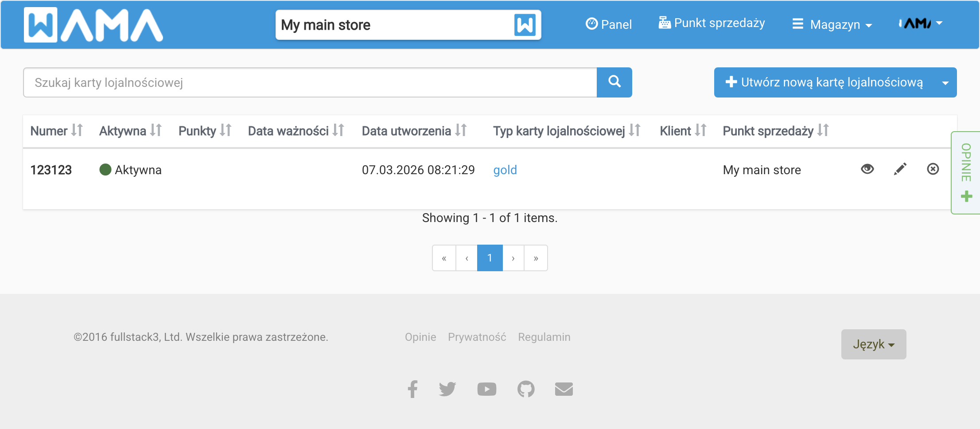The image size is (980, 429).
Task: Click the WAMA logo in header
Action: (x=93, y=25)
